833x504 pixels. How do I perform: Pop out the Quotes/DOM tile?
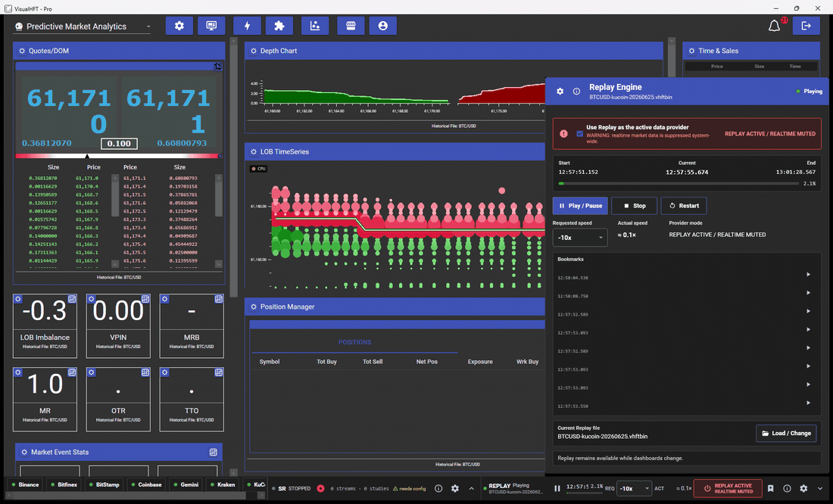coord(218,67)
